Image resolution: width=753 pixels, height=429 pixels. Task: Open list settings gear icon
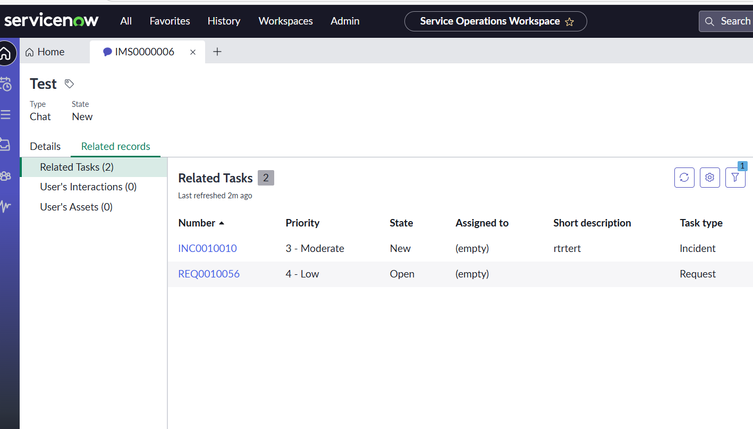click(x=710, y=177)
